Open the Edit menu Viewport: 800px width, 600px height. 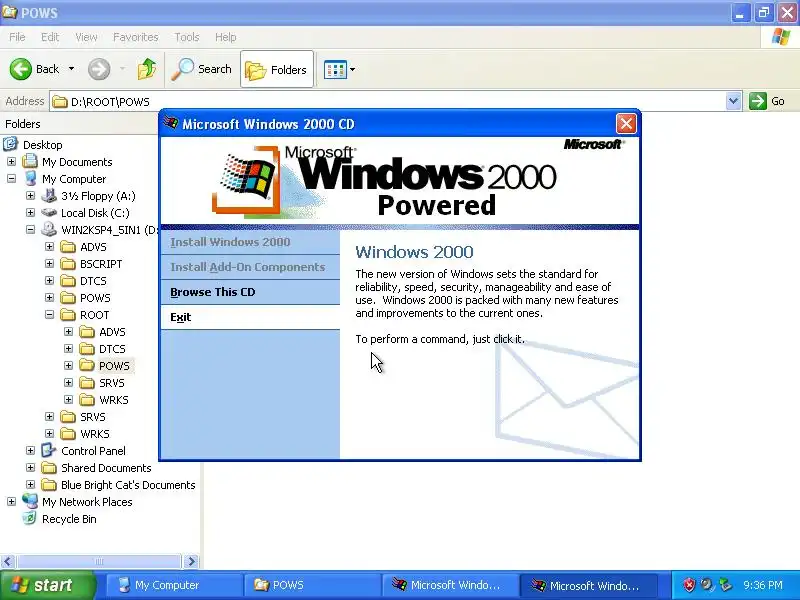[x=50, y=37]
